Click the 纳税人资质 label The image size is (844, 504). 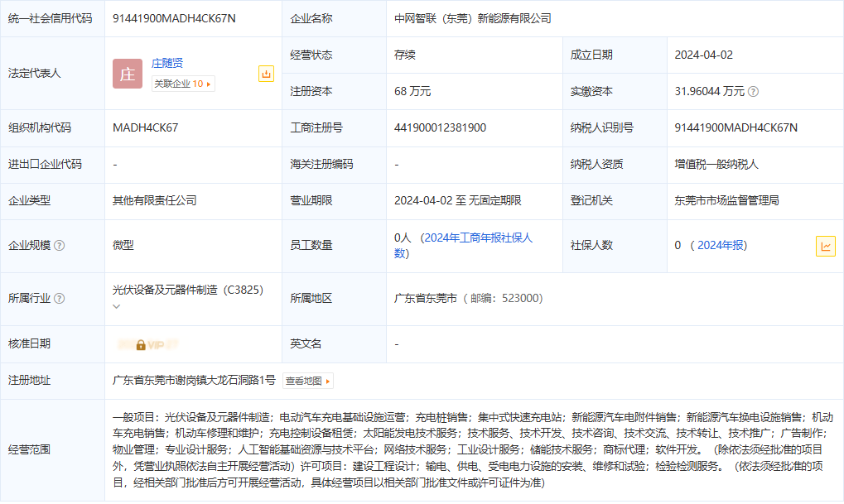[596, 164]
